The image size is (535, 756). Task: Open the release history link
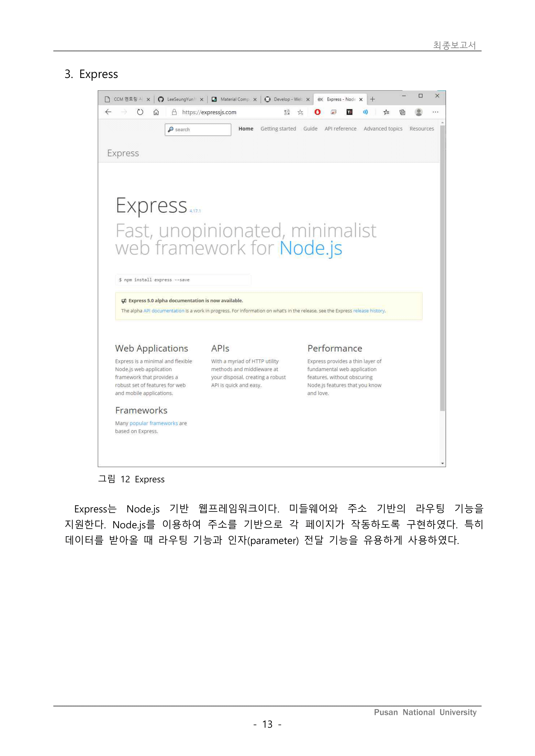click(369, 311)
